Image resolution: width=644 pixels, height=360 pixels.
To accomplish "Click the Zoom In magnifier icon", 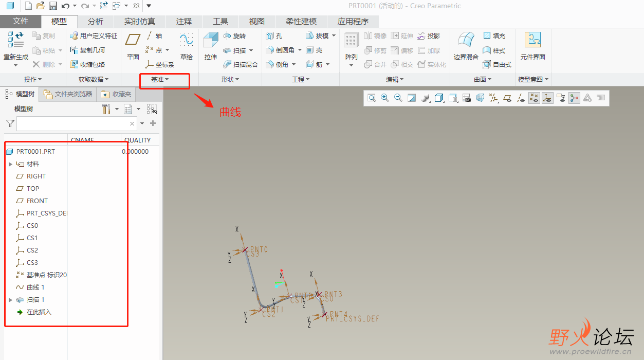I will [385, 98].
